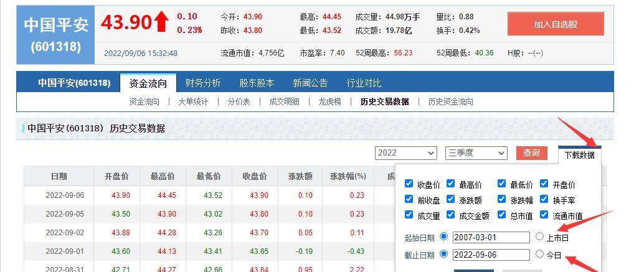Open the 龙虎榜 sub-link
This screenshot has height=272, width=644.
click(x=329, y=101)
